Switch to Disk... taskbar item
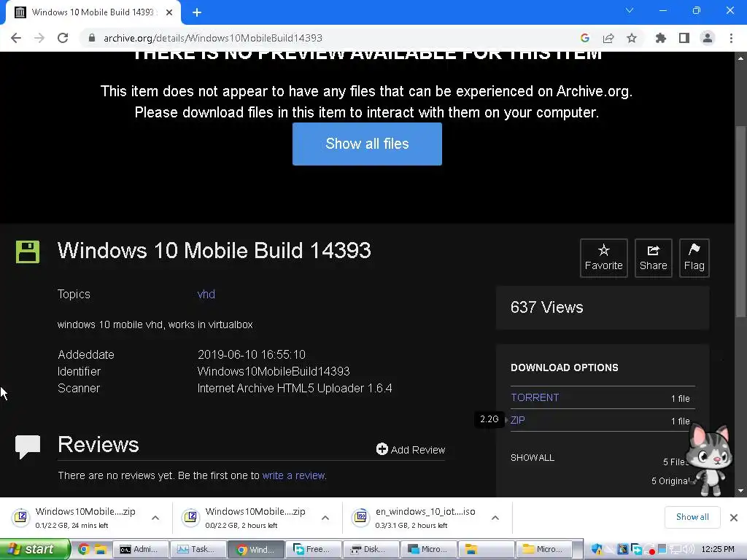The width and height of the screenshot is (747, 560). tap(371, 549)
